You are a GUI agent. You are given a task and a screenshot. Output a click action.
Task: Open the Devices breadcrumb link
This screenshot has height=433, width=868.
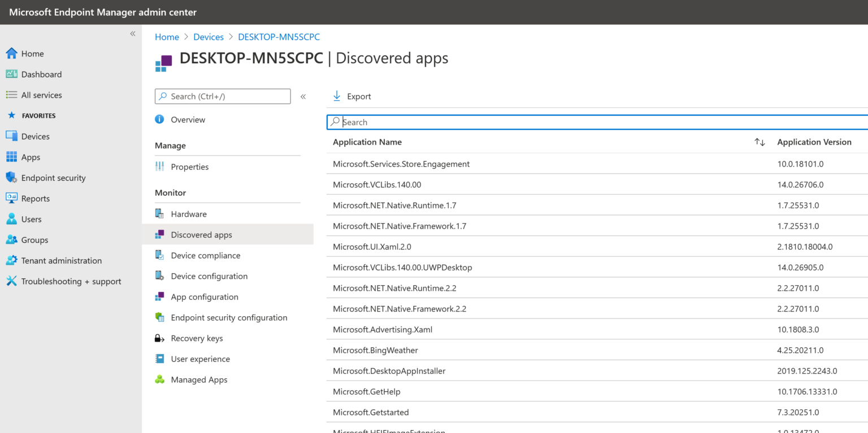pos(209,37)
